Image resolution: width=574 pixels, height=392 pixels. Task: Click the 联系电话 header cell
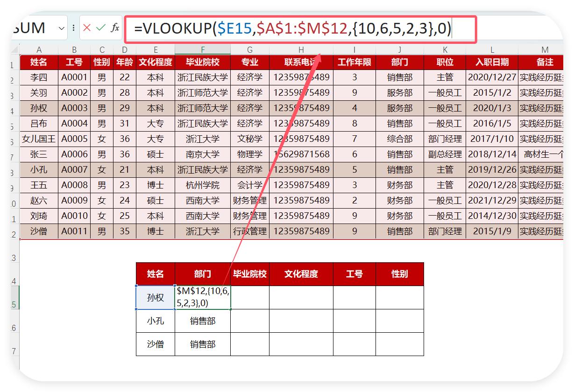pyautogui.click(x=301, y=62)
